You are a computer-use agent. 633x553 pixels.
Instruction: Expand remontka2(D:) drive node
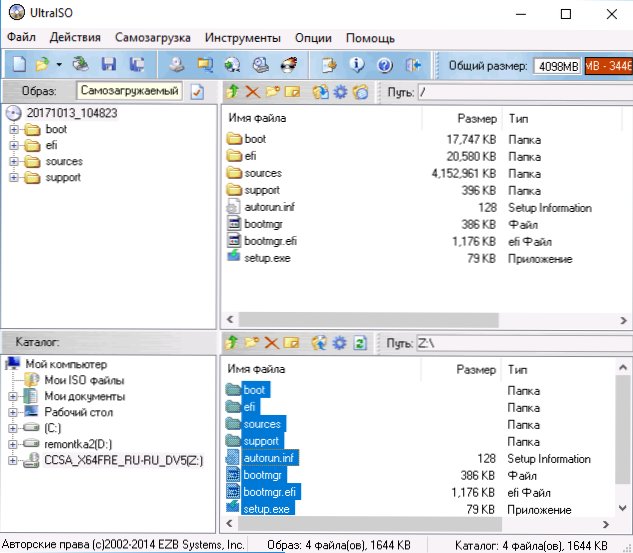(13, 444)
